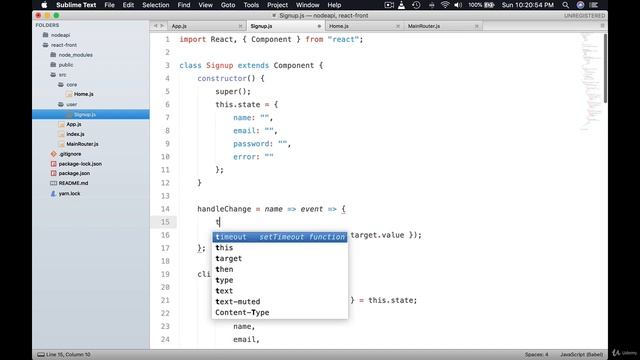This screenshot has height=360, width=640.
Task: Open the View menu
Action: tap(205, 5)
